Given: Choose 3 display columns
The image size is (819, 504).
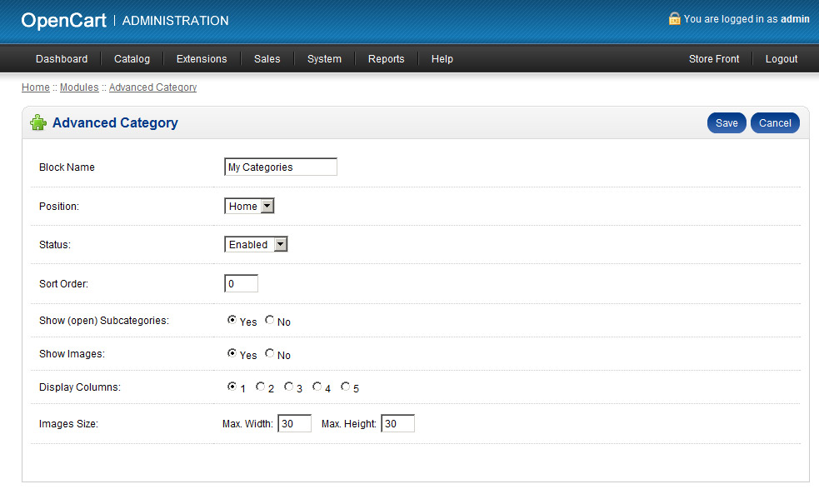Looking at the screenshot, I should coord(288,387).
